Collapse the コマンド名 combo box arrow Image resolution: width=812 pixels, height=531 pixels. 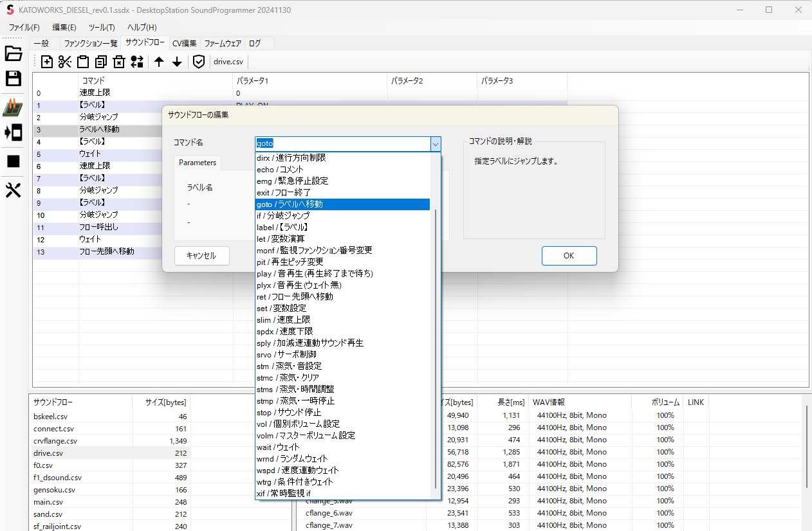pos(436,144)
